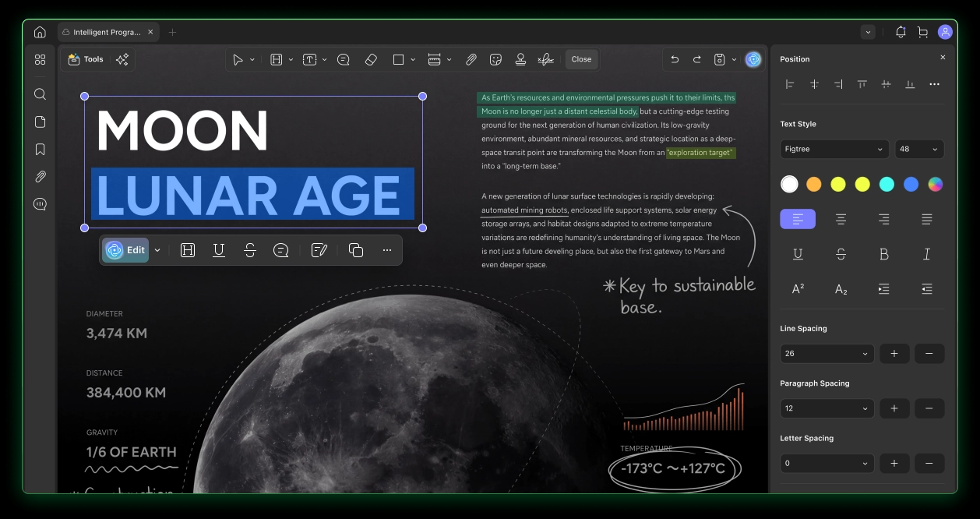Pick the cyan text color swatch

coord(887,185)
